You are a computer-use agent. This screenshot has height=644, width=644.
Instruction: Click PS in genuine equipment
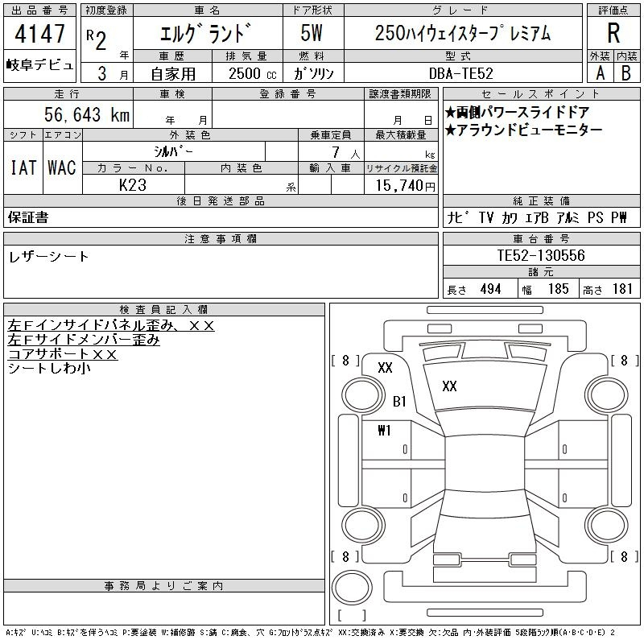pos(595,217)
